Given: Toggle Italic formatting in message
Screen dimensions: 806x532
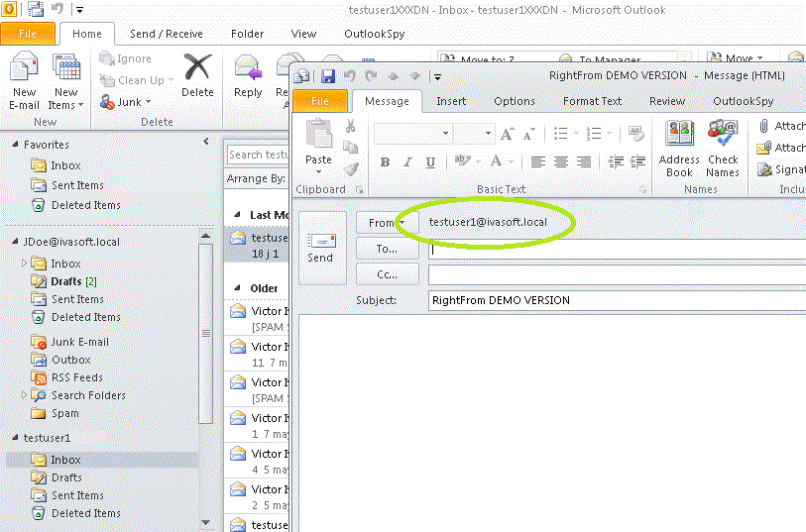Looking at the screenshot, I should pos(407,162).
